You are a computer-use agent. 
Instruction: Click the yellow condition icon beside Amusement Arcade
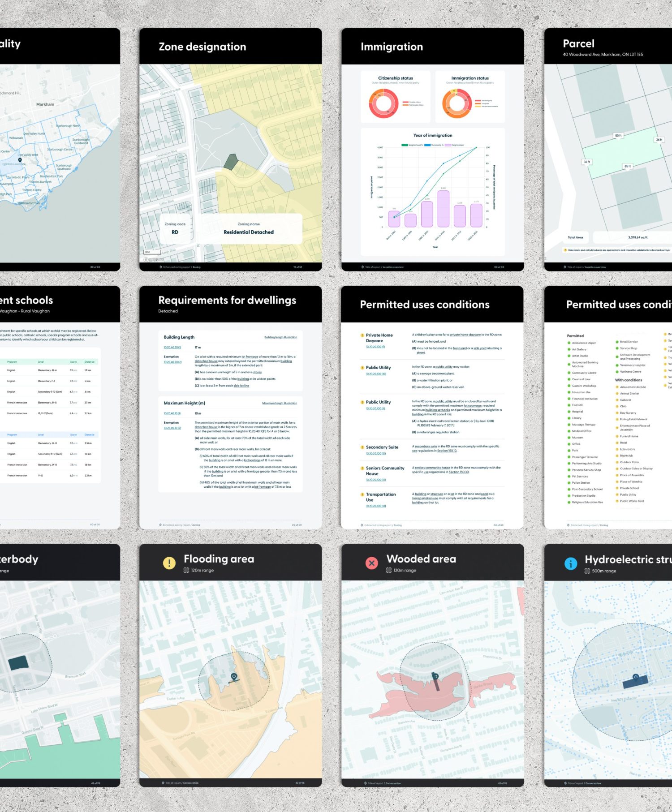point(617,387)
